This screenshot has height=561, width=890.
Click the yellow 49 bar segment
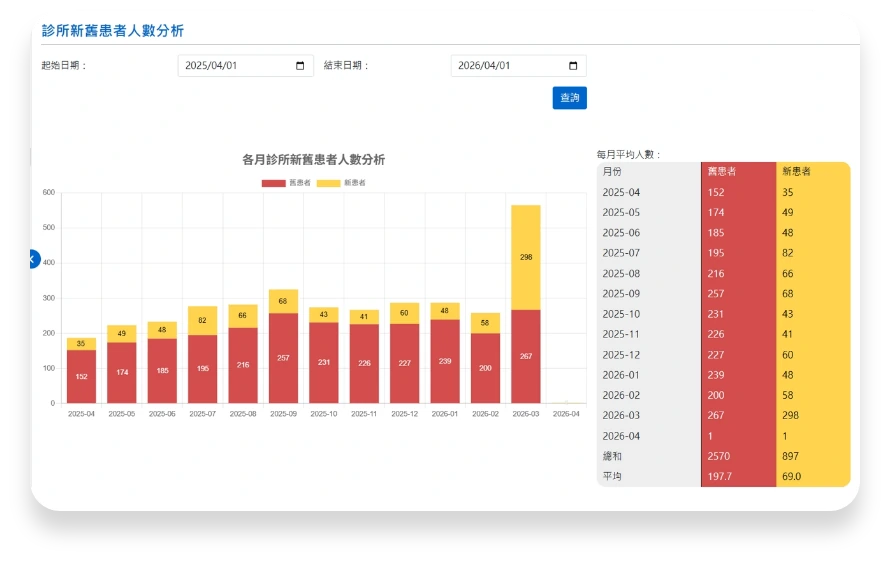tap(121, 334)
